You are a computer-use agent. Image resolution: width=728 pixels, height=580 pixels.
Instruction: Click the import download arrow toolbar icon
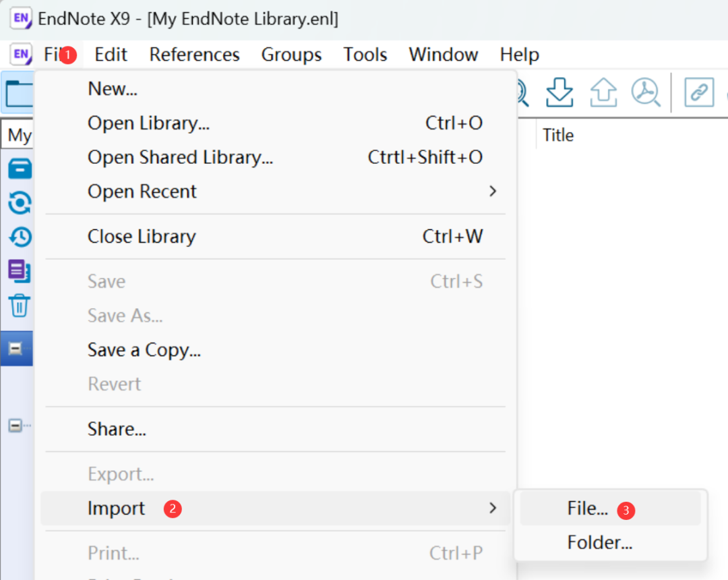559,92
